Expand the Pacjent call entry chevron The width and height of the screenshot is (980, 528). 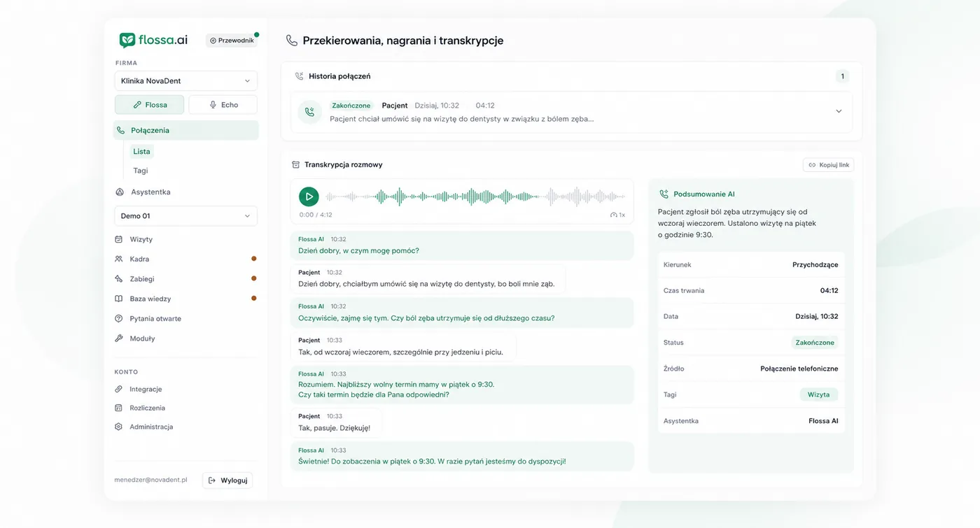[x=839, y=111]
